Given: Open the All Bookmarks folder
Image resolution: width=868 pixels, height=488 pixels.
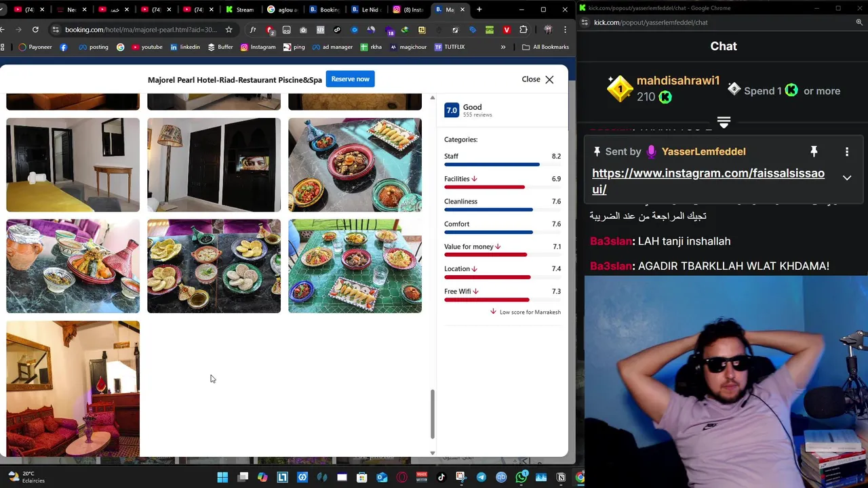Looking at the screenshot, I should coord(545,47).
